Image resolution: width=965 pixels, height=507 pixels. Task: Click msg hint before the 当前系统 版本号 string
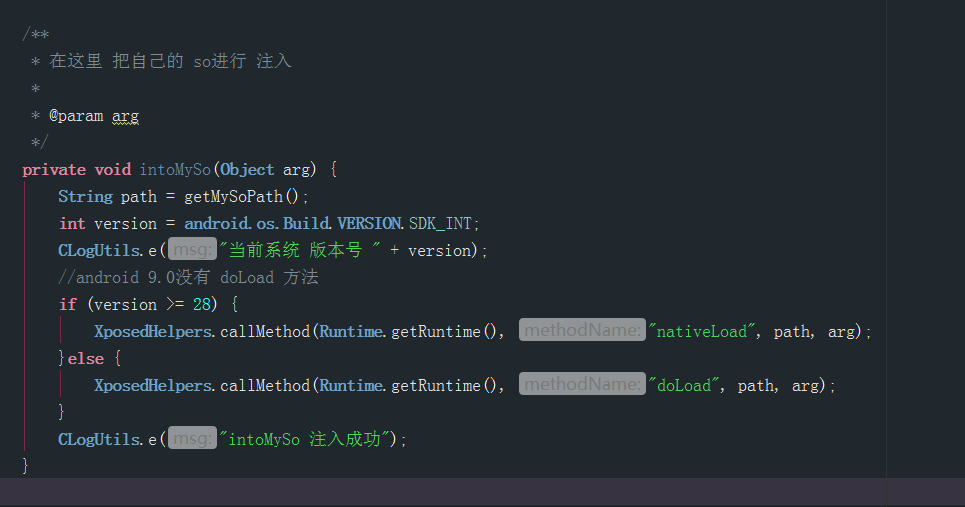click(x=192, y=250)
